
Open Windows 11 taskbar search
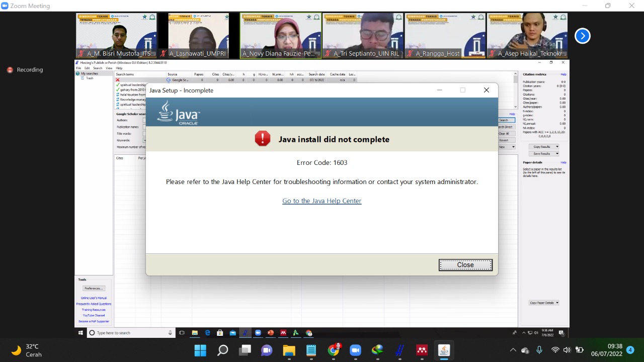[x=222, y=350]
